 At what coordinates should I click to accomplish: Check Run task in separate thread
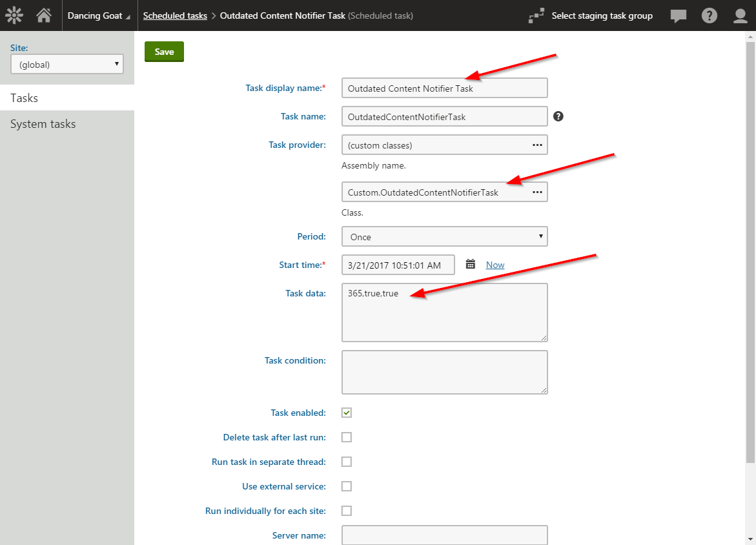(346, 461)
